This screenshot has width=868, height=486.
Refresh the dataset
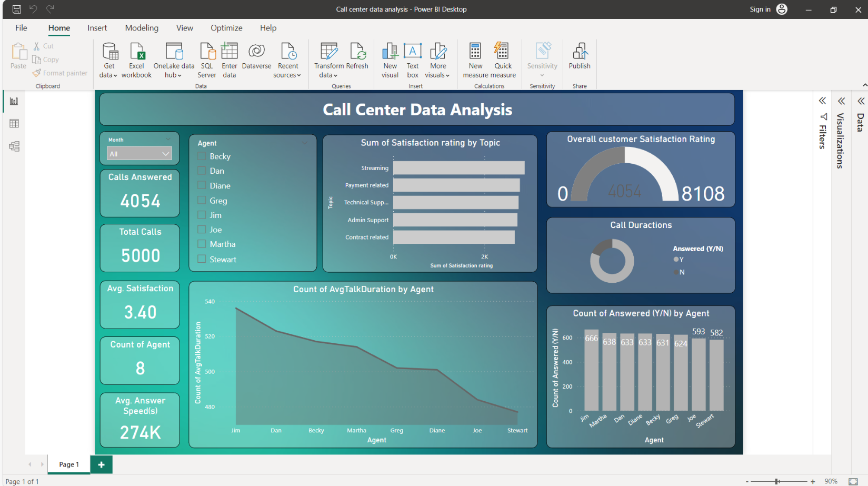pyautogui.click(x=357, y=59)
